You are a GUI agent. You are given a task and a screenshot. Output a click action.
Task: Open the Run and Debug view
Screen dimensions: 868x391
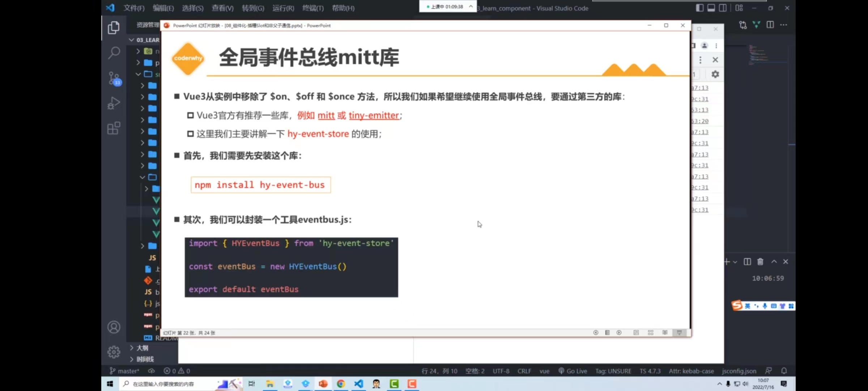coord(114,103)
